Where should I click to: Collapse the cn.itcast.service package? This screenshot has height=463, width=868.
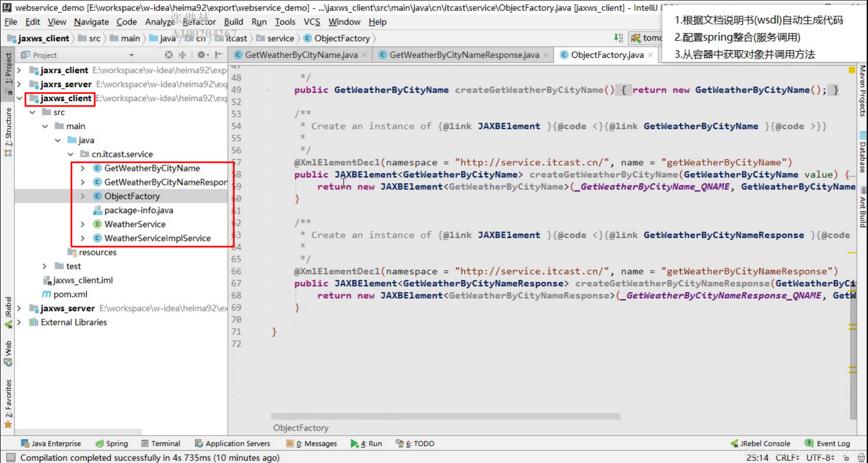[70, 154]
